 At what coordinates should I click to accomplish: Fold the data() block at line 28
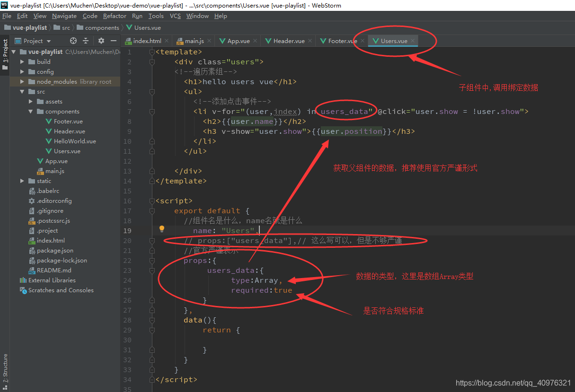[152, 320]
